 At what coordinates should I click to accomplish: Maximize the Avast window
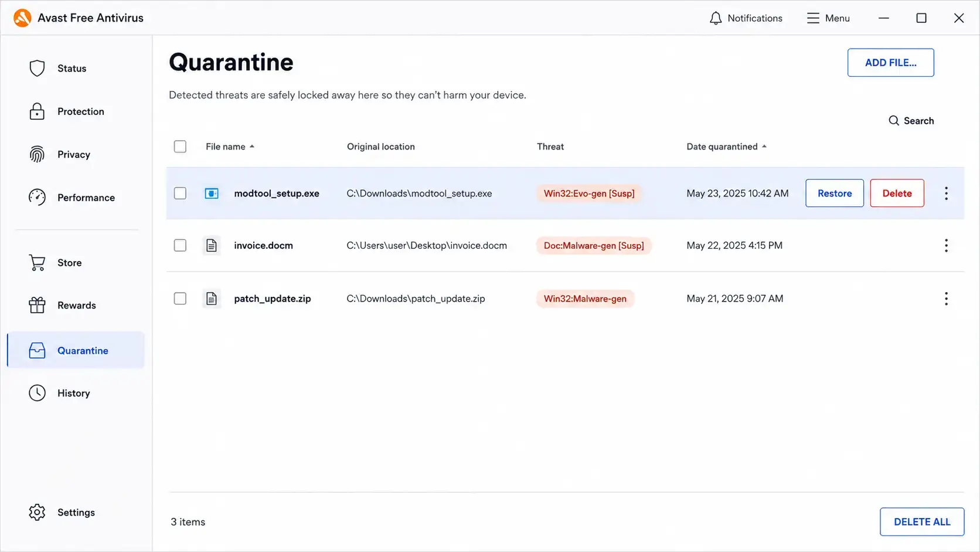coord(921,18)
